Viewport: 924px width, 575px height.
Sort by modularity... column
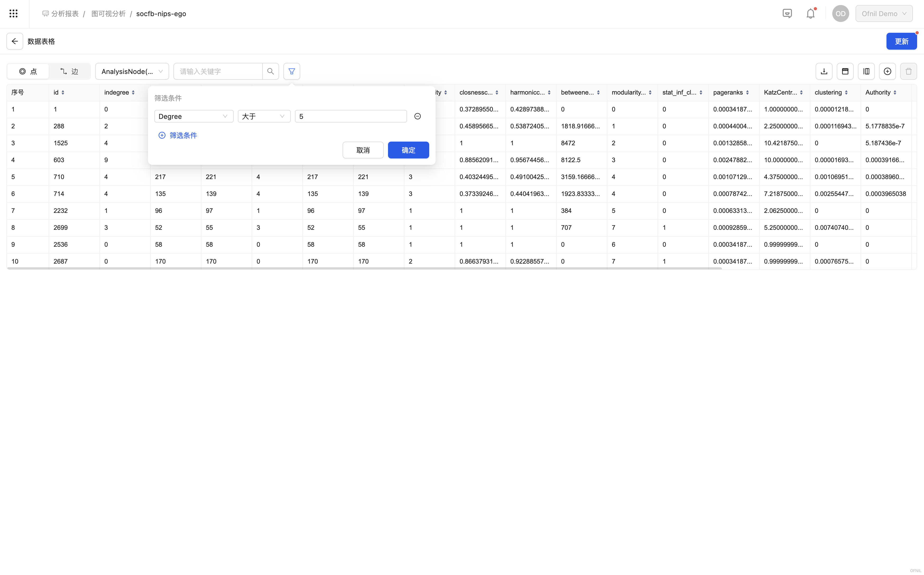pyautogui.click(x=650, y=92)
